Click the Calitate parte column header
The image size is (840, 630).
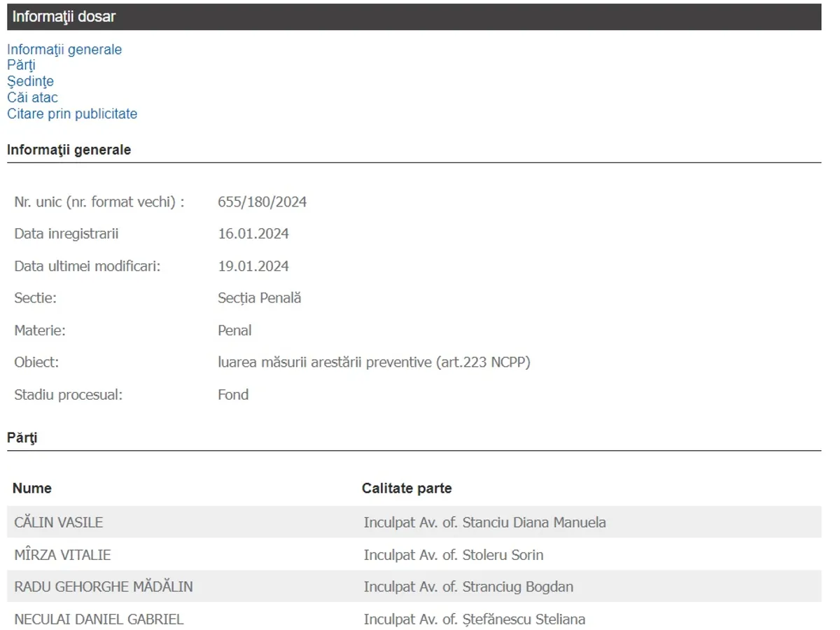(406, 489)
